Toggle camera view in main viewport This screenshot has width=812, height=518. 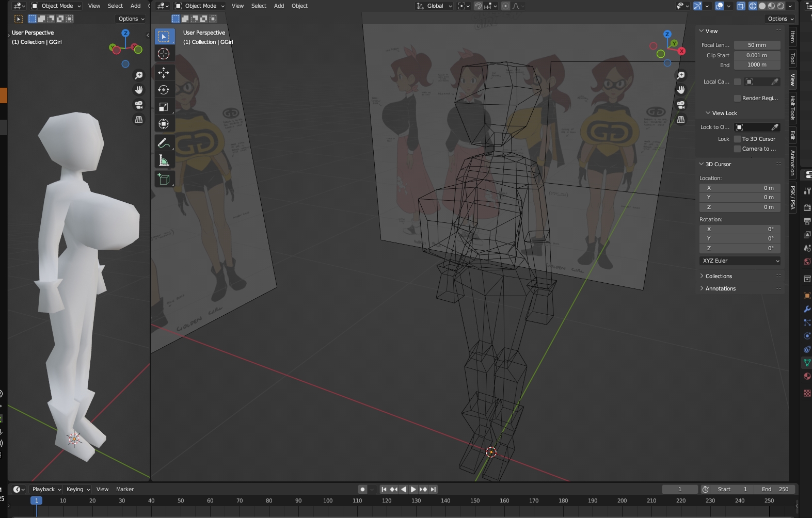[681, 105]
